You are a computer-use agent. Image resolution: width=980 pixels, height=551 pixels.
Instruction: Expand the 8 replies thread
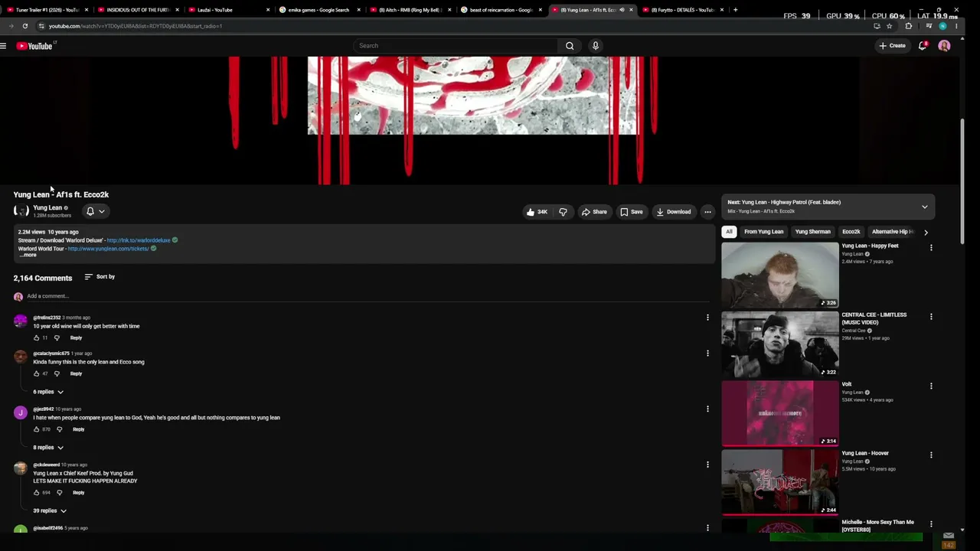[x=48, y=448]
